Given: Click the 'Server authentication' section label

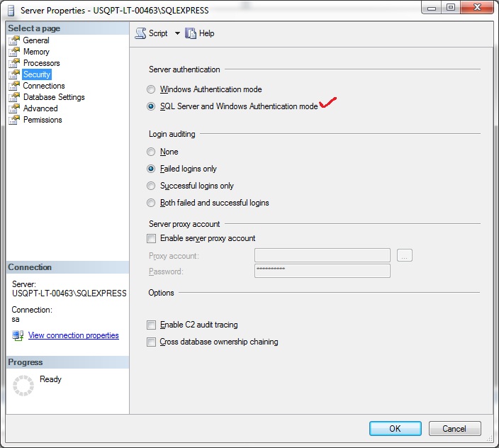Looking at the screenshot, I should tap(184, 69).
